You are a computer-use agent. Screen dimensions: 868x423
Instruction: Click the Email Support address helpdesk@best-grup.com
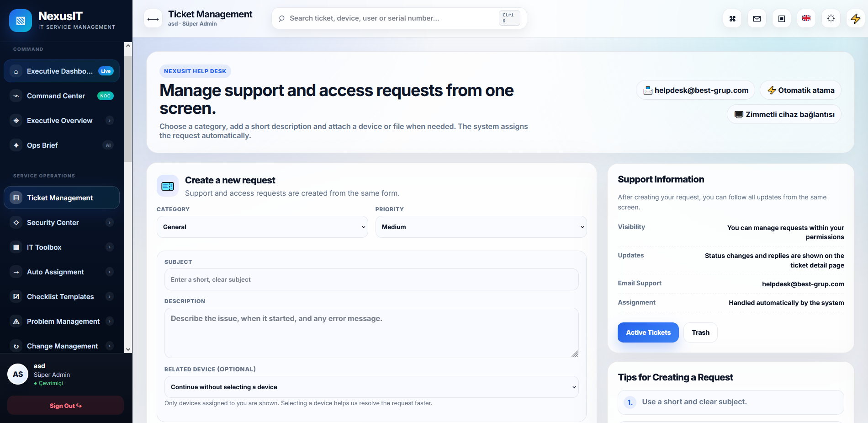tap(803, 284)
